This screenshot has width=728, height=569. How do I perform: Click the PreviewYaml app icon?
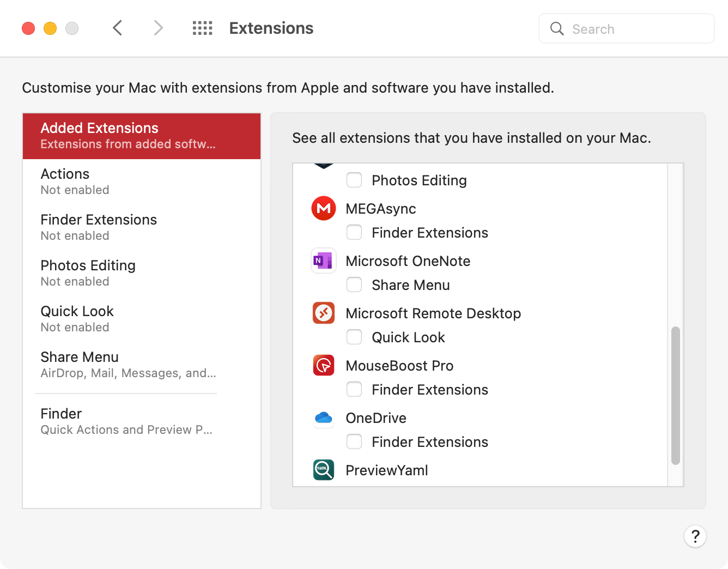tap(323, 470)
